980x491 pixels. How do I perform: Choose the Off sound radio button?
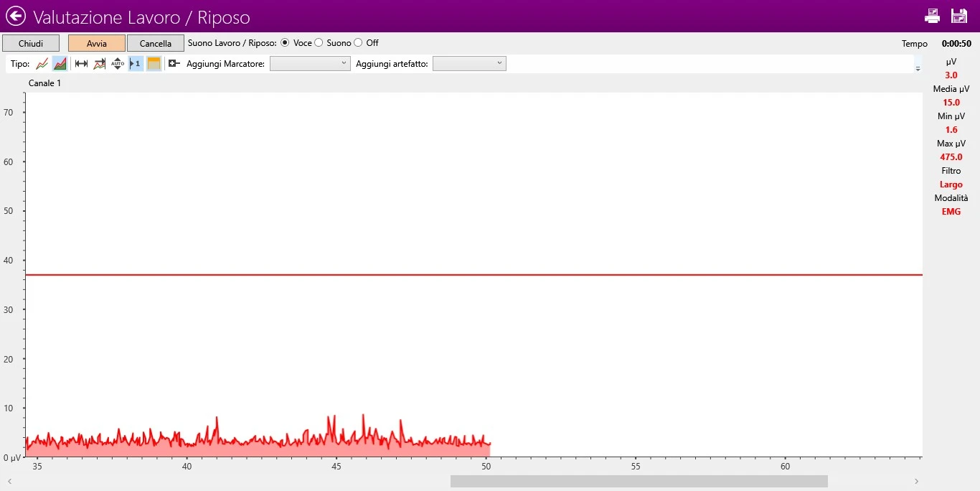point(359,43)
